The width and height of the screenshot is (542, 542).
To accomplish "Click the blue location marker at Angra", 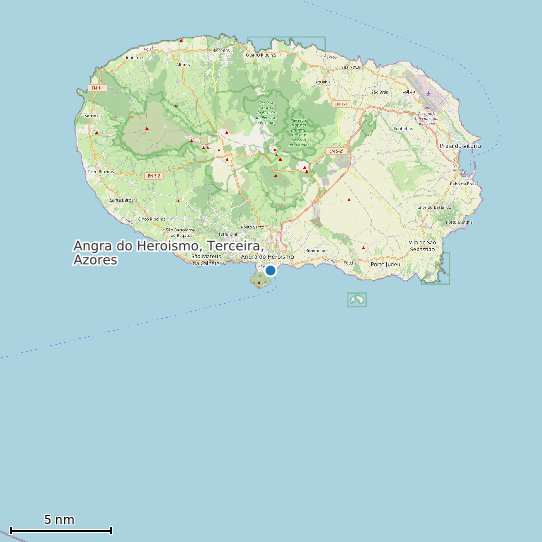I will 270,270.
